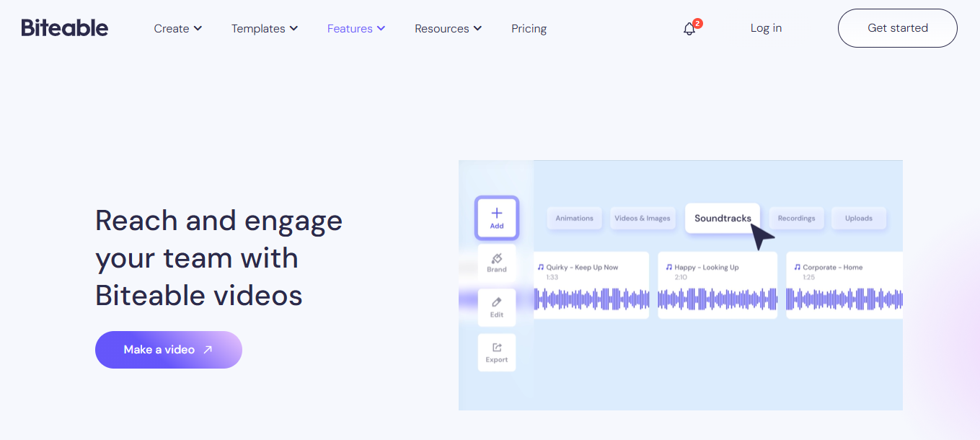Screen dimensions: 980x440
Task: Click the music note icon on Quirky track
Action: pyautogui.click(x=542, y=267)
